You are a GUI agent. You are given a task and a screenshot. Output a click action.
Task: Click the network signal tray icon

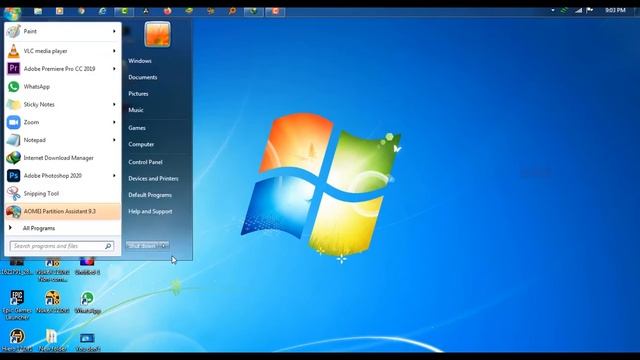(x=578, y=10)
